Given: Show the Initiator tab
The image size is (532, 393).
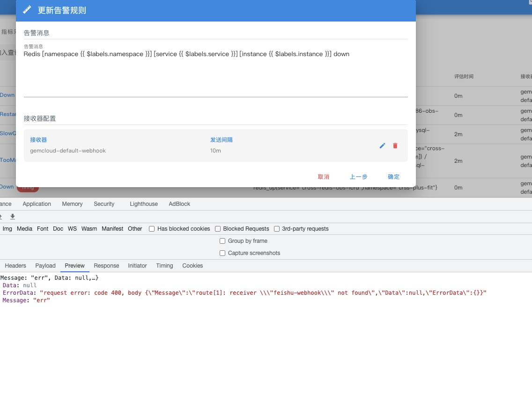Looking at the screenshot, I should (x=137, y=265).
